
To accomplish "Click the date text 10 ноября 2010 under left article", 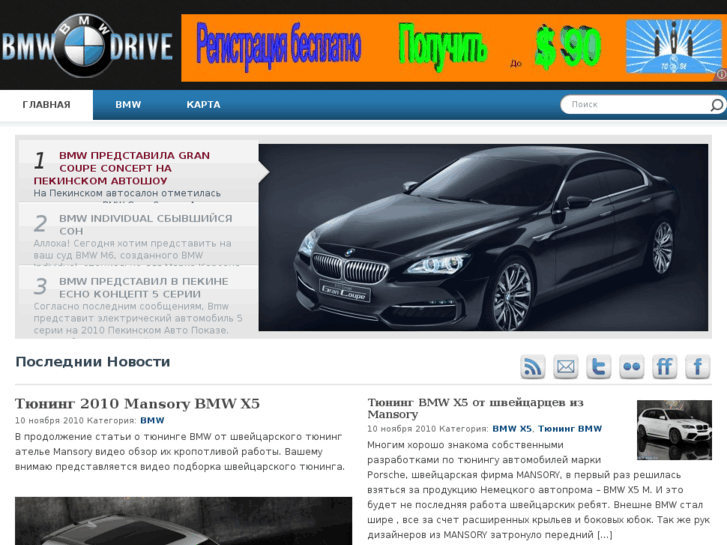I will [x=49, y=421].
